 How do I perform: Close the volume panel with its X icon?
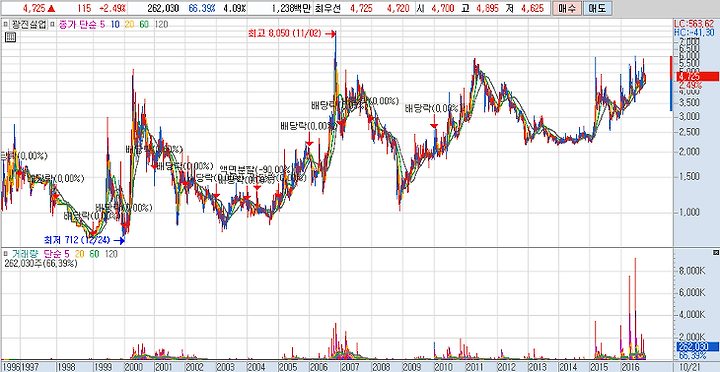(x=715, y=253)
